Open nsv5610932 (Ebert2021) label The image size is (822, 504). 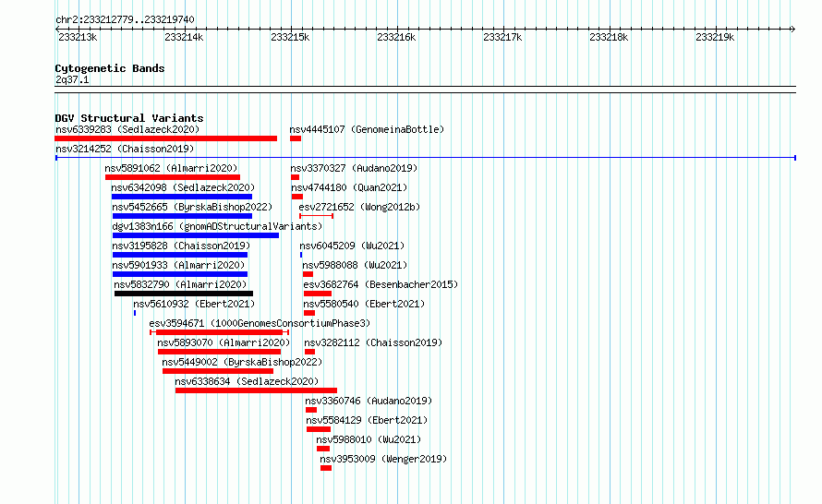194,304
